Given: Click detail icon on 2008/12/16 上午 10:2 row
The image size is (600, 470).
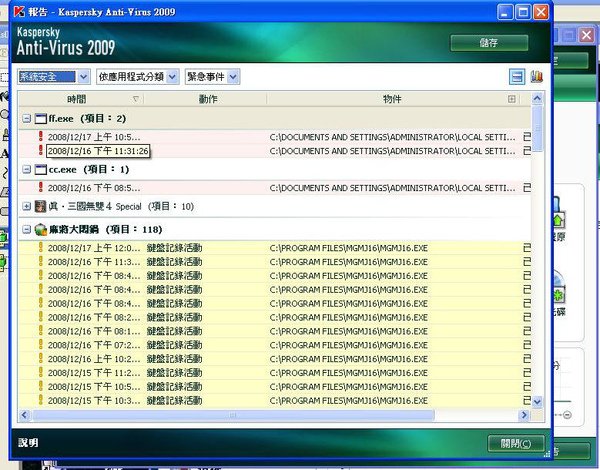Looking at the screenshot, I should [527, 359].
